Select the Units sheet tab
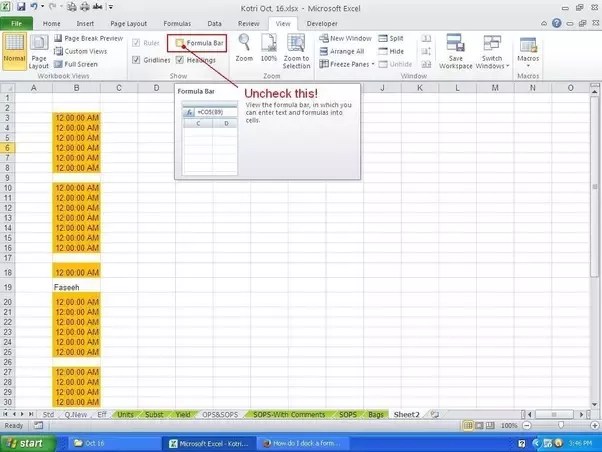Viewport: 602px width, 452px height. (125, 415)
